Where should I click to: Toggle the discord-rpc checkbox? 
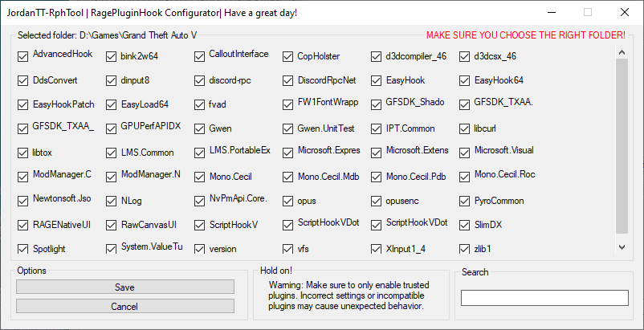tap(200, 80)
